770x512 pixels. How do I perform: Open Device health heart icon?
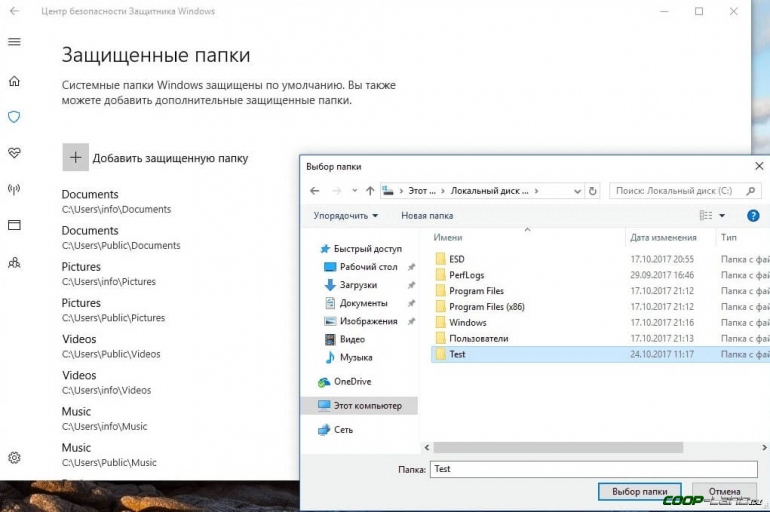pos(14,153)
